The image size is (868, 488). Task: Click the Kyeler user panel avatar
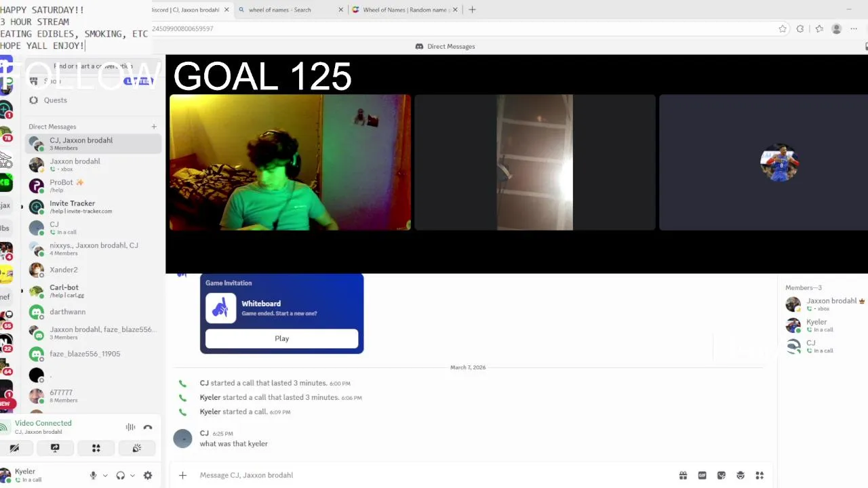click(6, 474)
